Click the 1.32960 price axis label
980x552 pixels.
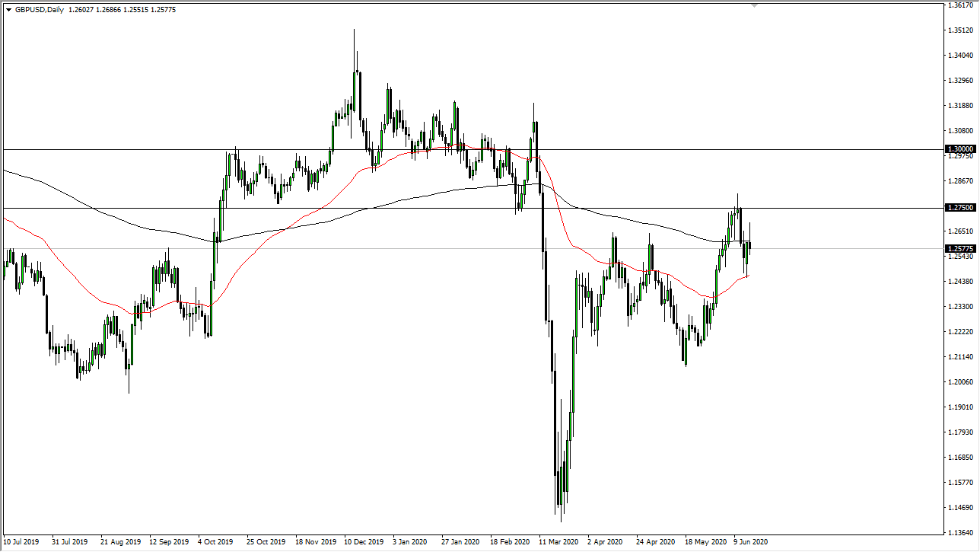[x=960, y=81]
